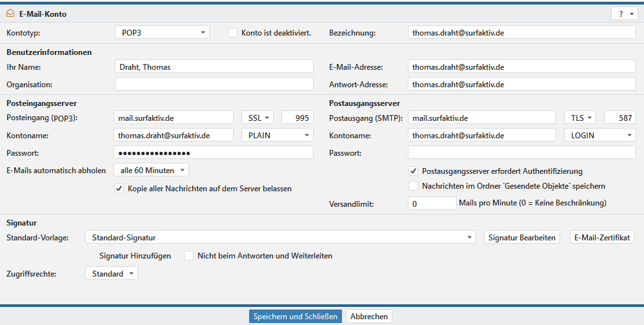Expand the incoming SSL encryption dropdown

pyautogui.click(x=257, y=118)
